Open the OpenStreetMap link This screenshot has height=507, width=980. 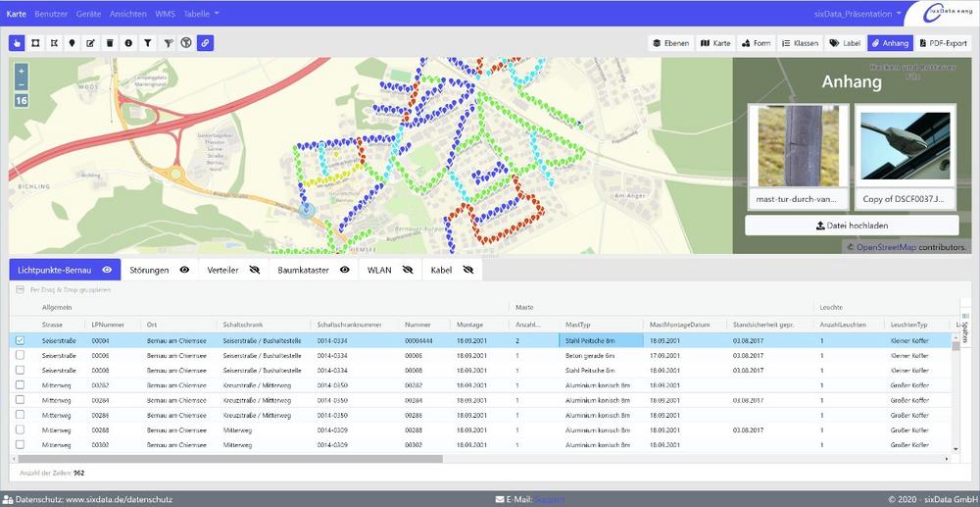[x=887, y=247]
